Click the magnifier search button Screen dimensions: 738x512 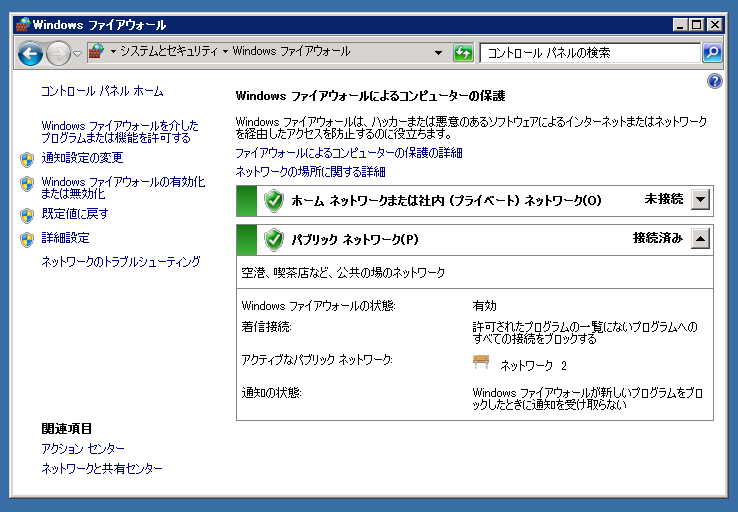click(x=712, y=53)
